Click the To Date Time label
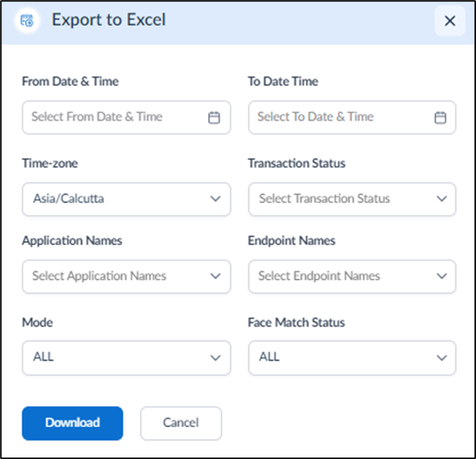This screenshot has height=459, width=476. point(283,81)
